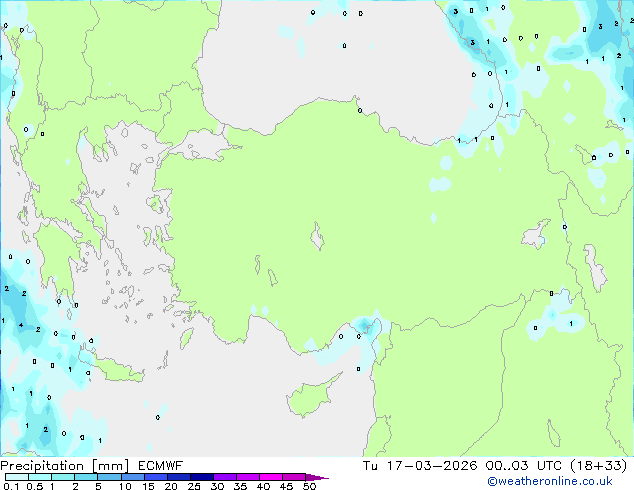The image size is (634, 490).
Task: Pick the 20–25 mm legend swatch
Action: click(178, 477)
